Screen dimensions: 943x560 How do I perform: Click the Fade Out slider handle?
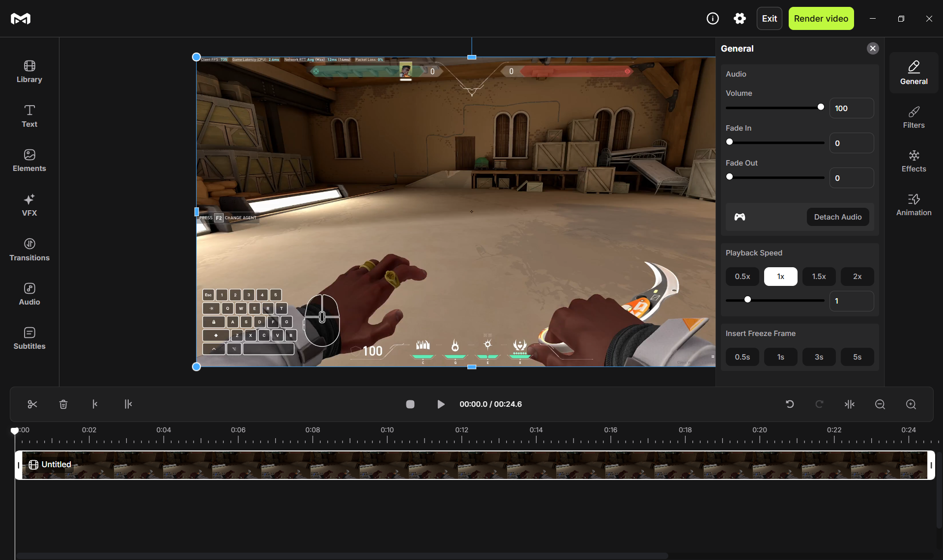click(x=730, y=177)
